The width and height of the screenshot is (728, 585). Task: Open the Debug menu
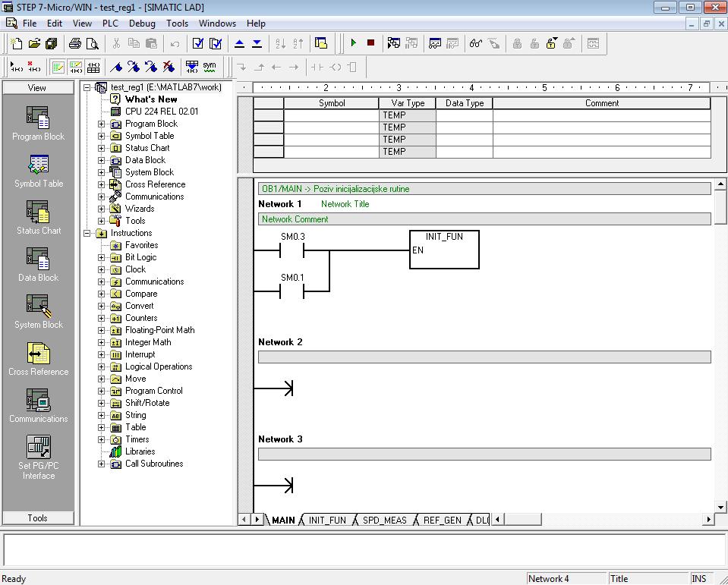(x=142, y=24)
